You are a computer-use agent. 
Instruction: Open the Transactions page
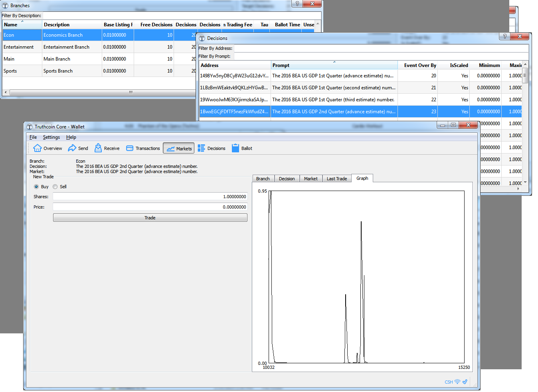pos(143,148)
